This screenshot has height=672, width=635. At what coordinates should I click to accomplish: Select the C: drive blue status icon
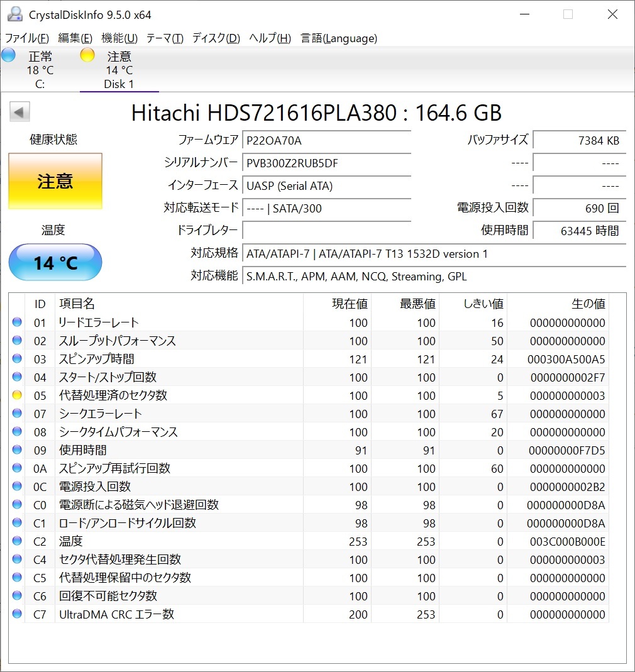click(9, 55)
